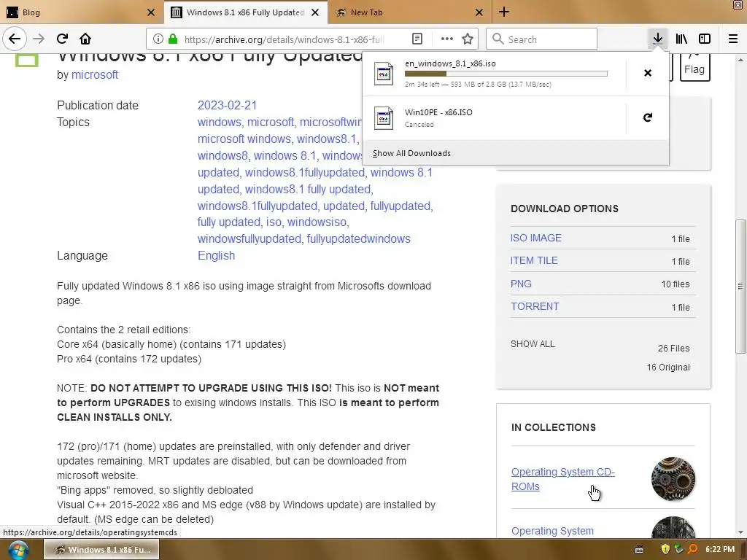This screenshot has height=560, width=747.
Task: Open Operating System CD-ROMs collection link
Action: [563, 479]
